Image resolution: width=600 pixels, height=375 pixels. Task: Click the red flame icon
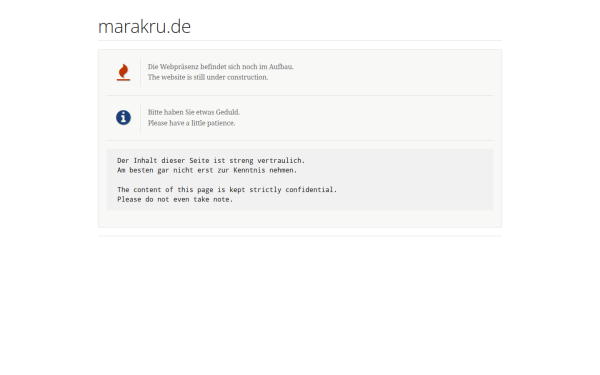[x=123, y=72]
